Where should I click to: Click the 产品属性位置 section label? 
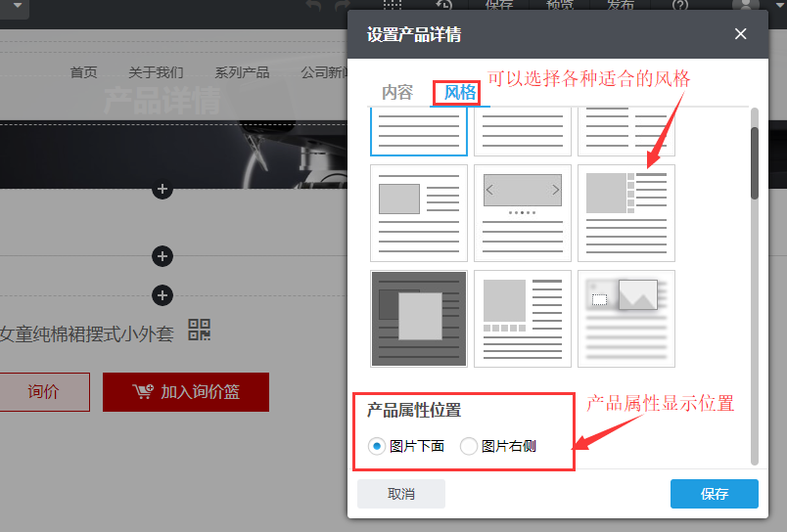414,410
